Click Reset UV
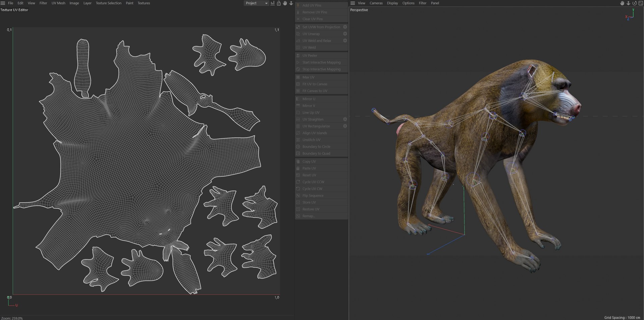The width and height of the screenshot is (644, 320). 321,175
